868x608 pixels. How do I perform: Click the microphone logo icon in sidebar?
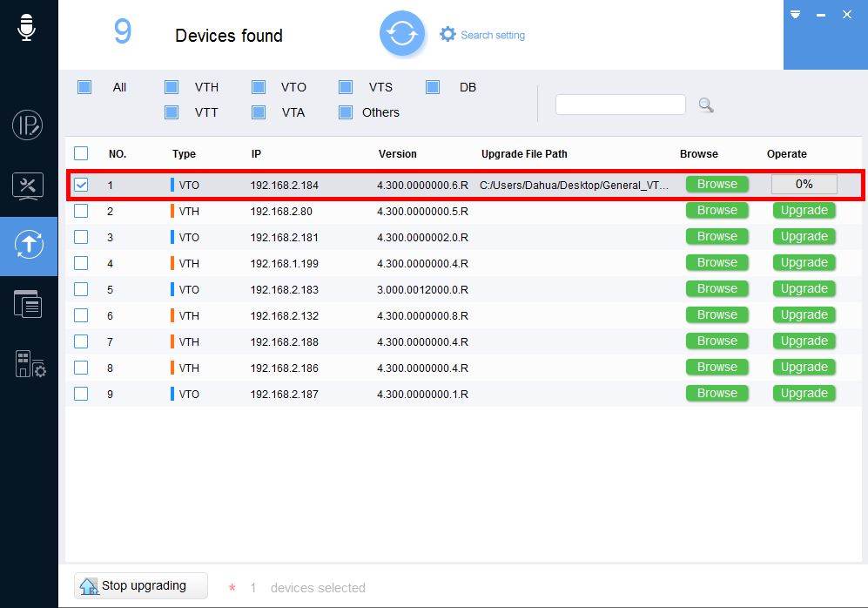[x=27, y=28]
